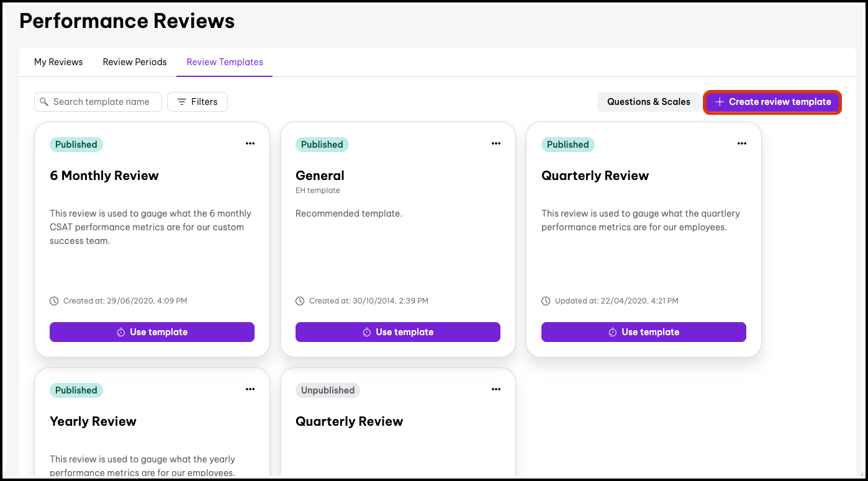Click Published badge on Quarterly Review card
Screen dimensions: 868x481
[568, 145]
